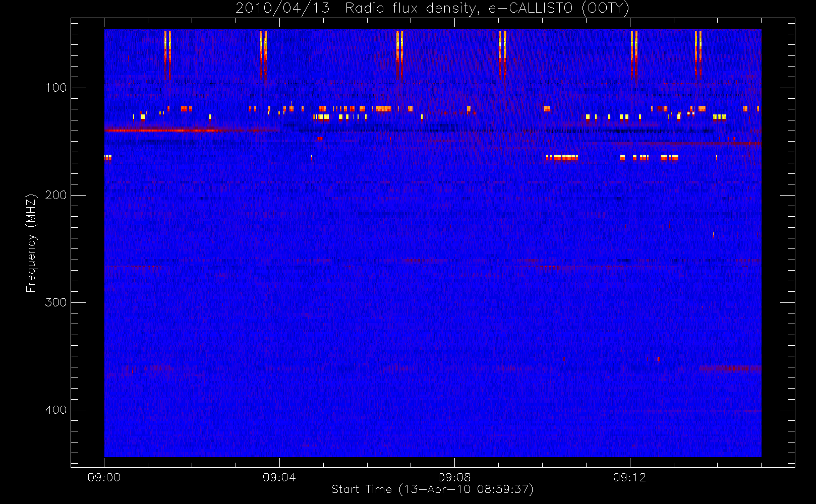Viewport: 816px width, 504px height.
Task: Click the 400 frequency tick label
Action: coord(55,410)
